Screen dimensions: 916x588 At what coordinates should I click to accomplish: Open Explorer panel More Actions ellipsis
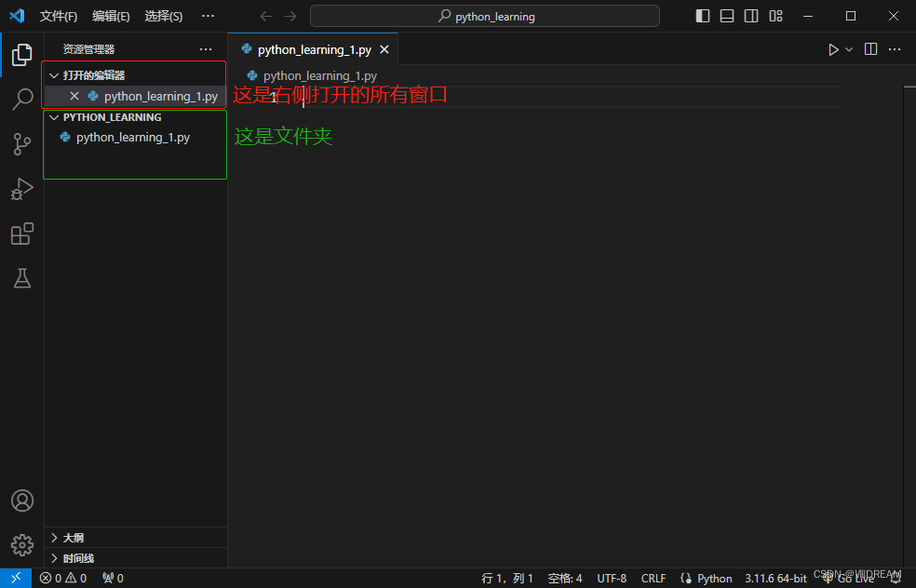click(x=206, y=49)
